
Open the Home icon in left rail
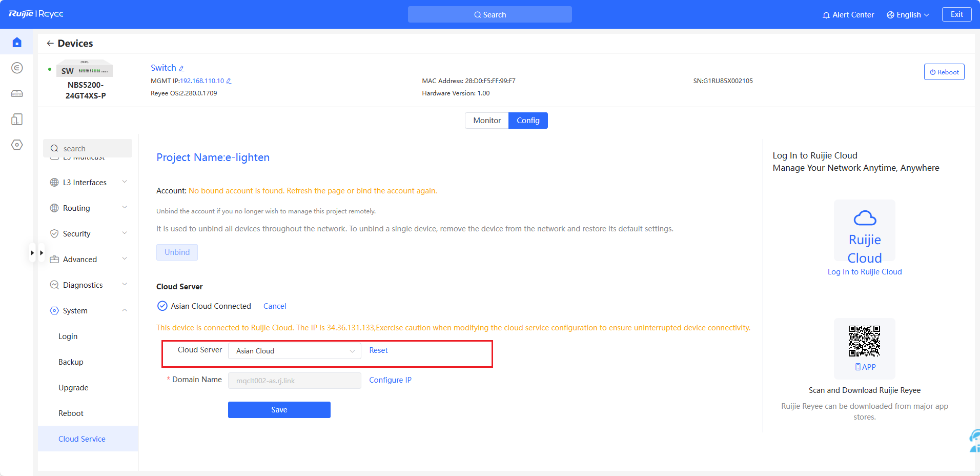(x=17, y=42)
